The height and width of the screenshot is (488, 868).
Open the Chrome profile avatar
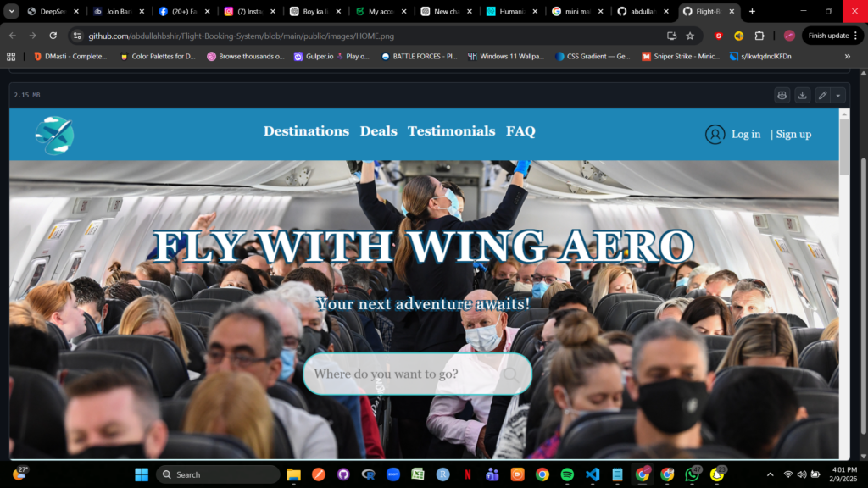coord(789,36)
